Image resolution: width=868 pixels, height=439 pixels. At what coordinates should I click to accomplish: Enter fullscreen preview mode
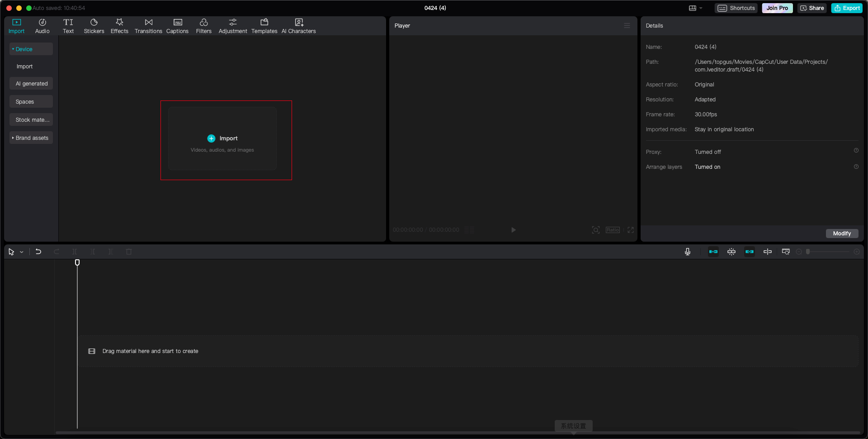pyautogui.click(x=631, y=230)
